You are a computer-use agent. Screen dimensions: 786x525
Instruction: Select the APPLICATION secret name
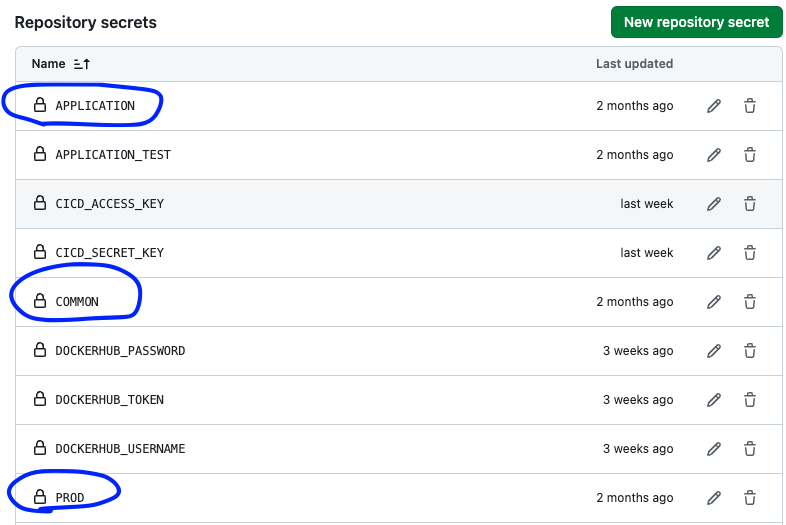click(95, 106)
